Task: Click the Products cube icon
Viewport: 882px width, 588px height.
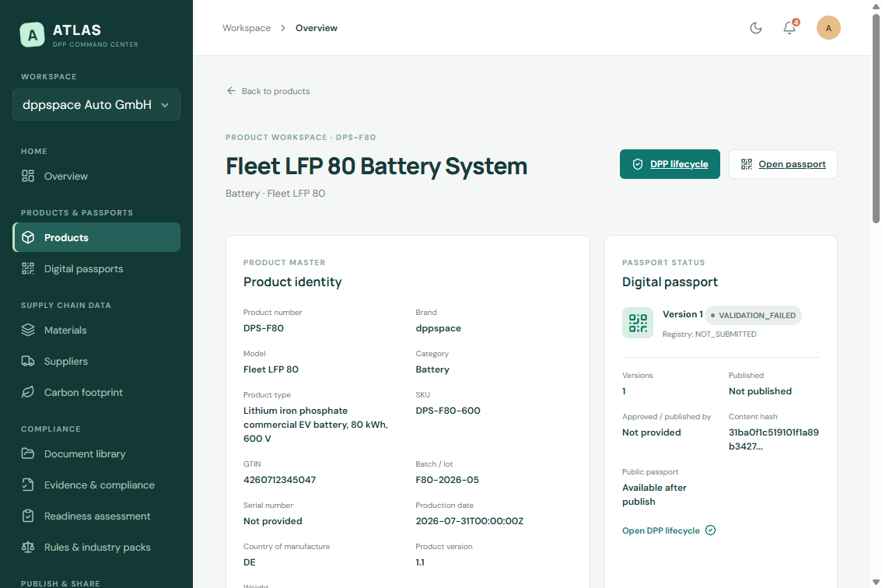Action: pos(28,237)
